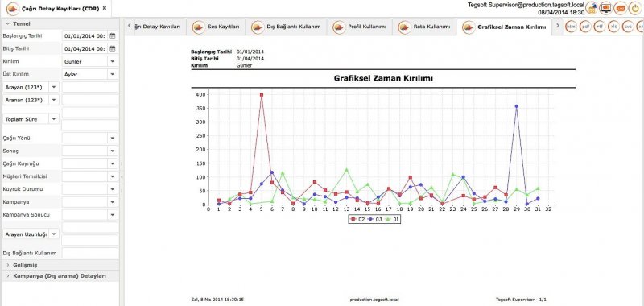
Task: Click the Dış Bağlantı Kullanım input field
Action: [90, 253]
